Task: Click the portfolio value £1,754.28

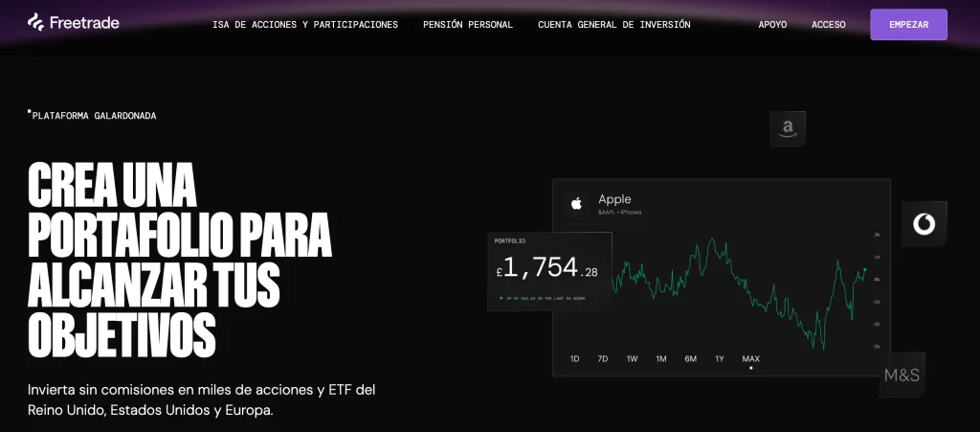Action: 546,268
